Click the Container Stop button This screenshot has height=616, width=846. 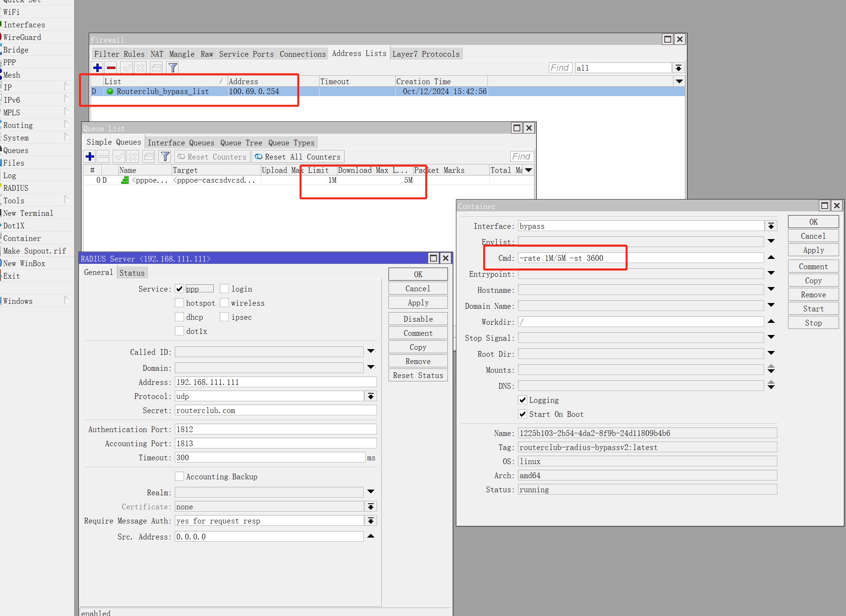[814, 323]
